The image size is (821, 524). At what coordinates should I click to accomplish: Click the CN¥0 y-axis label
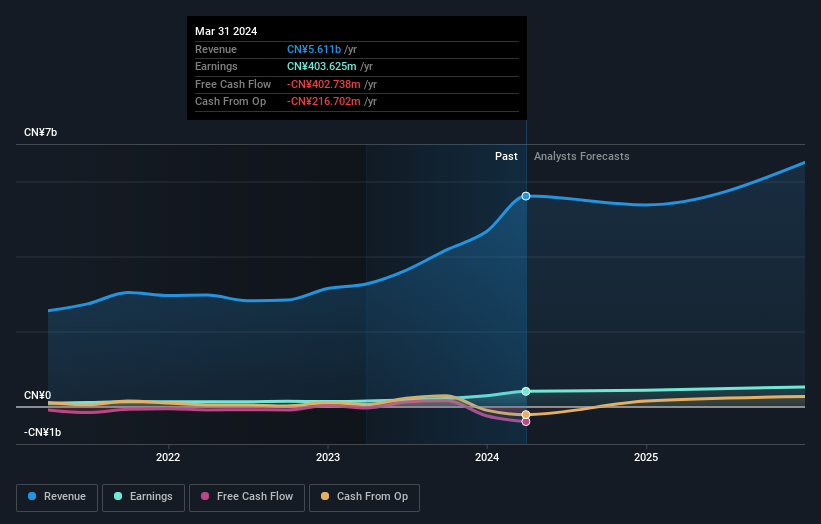pyautogui.click(x=38, y=395)
